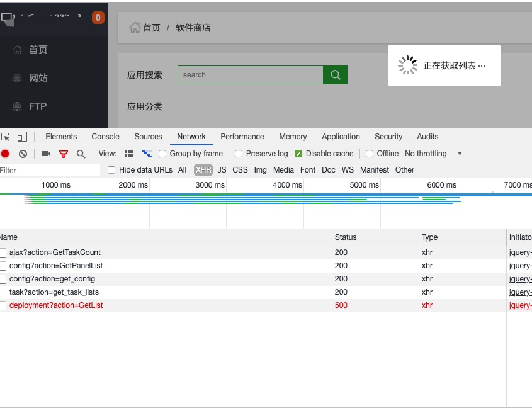Switch to the waterfall overview view icon
This screenshot has height=408, width=532.
[147, 154]
